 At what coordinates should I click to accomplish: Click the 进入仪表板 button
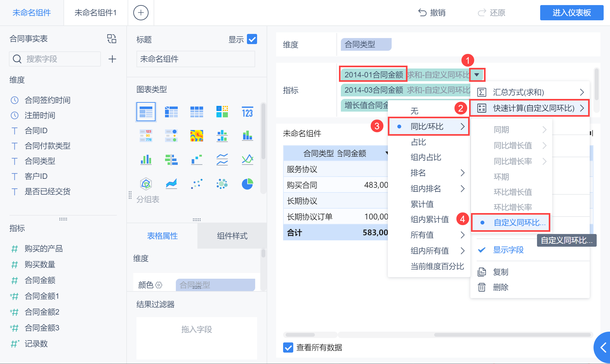[x=571, y=13]
